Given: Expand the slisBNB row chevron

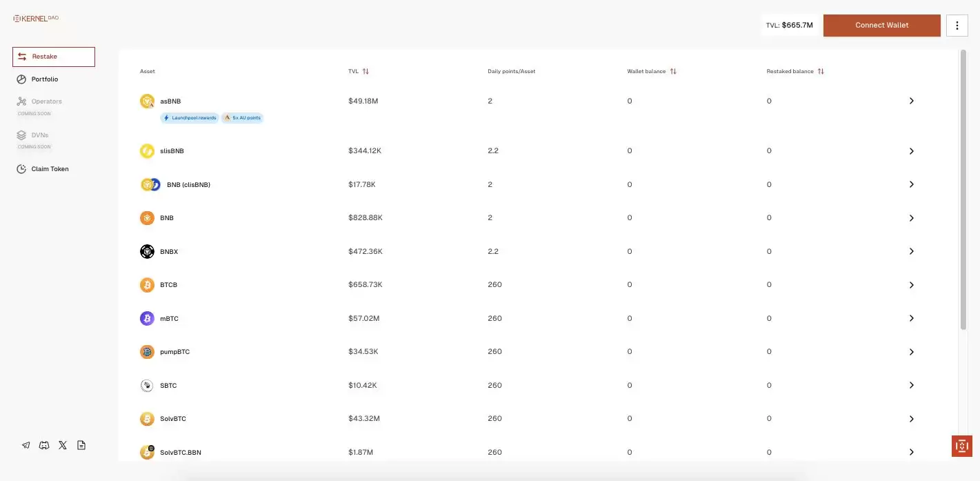Looking at the screenshot, I should [911, 151].
